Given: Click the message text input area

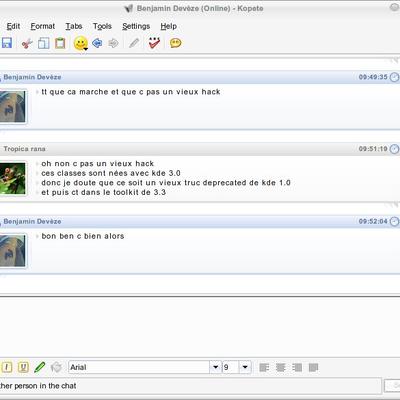Looking at the screenshot, I should coord(200,327).
